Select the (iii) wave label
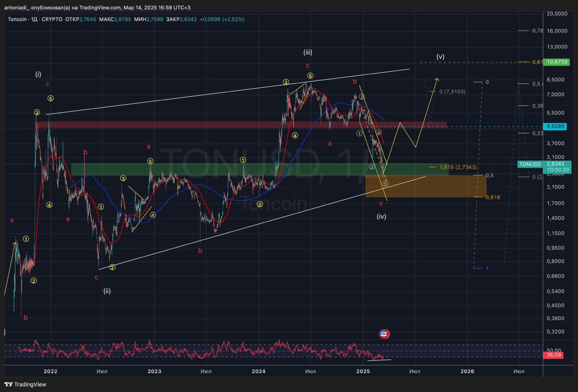578x392 pixels. [x=308, y=52]
